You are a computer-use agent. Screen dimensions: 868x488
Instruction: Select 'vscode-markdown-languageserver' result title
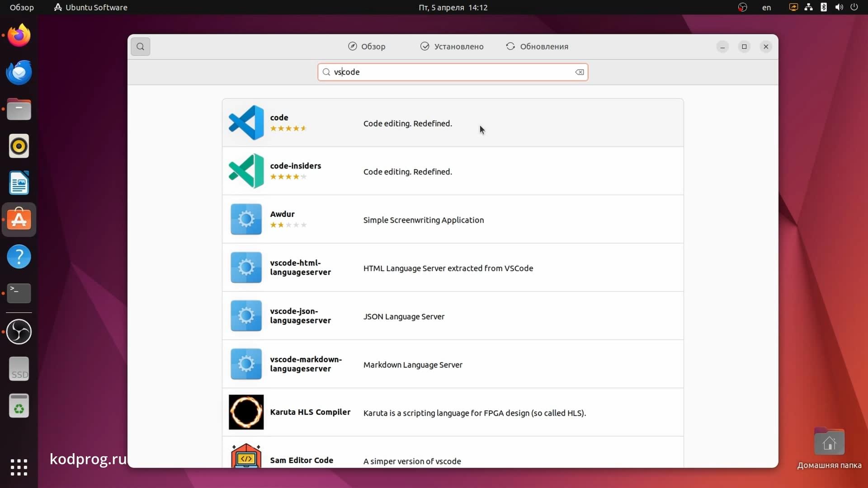(x=306, y=364)
